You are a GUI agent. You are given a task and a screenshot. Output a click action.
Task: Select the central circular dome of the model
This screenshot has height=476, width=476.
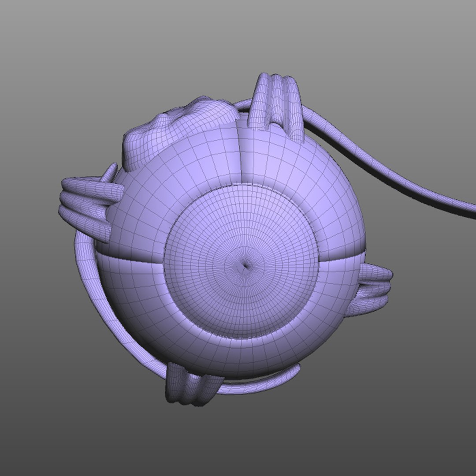click(x=242, y=262)
